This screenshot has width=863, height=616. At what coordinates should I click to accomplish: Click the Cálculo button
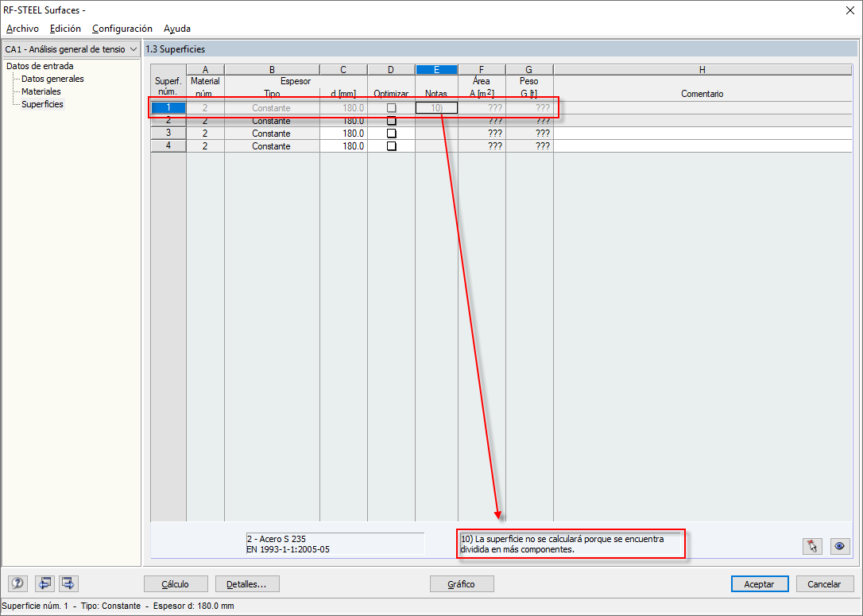click(176, 584)
